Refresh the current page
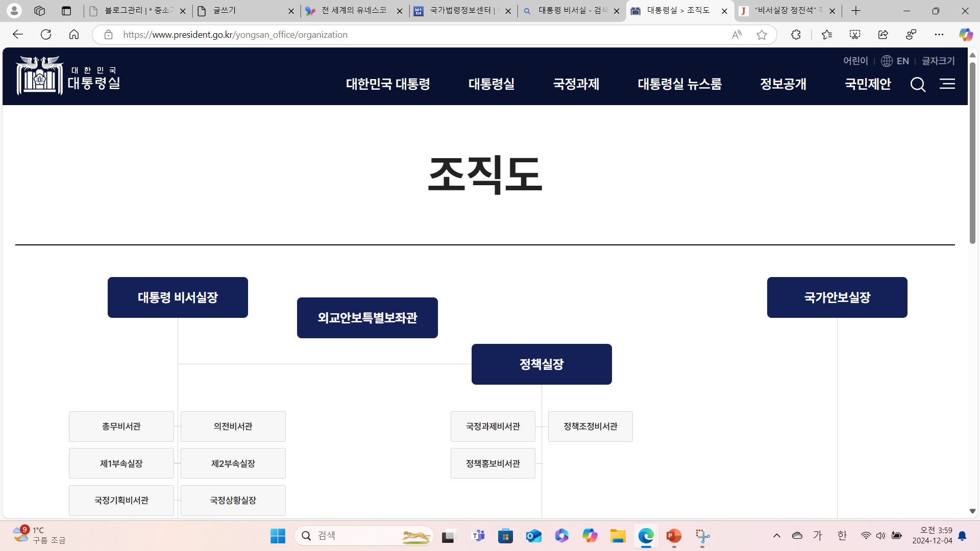 tap(46, 35)
